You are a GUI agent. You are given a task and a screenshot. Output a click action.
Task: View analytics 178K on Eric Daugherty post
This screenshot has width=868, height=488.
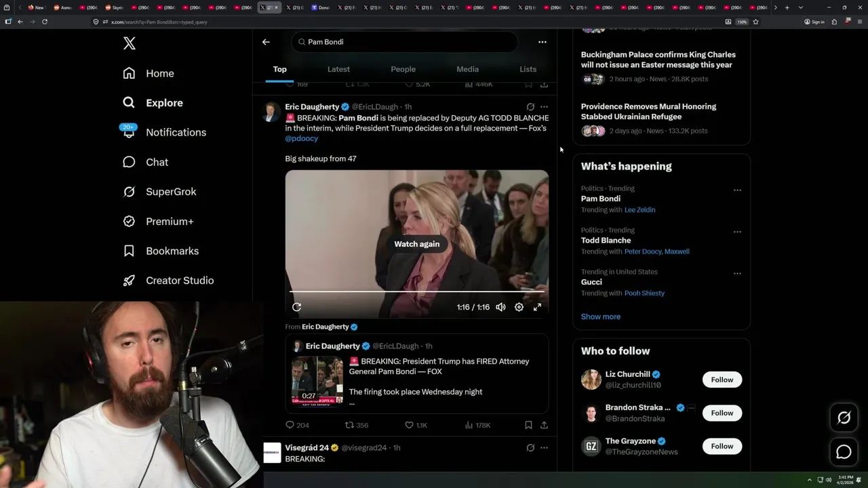pos(477,425)
